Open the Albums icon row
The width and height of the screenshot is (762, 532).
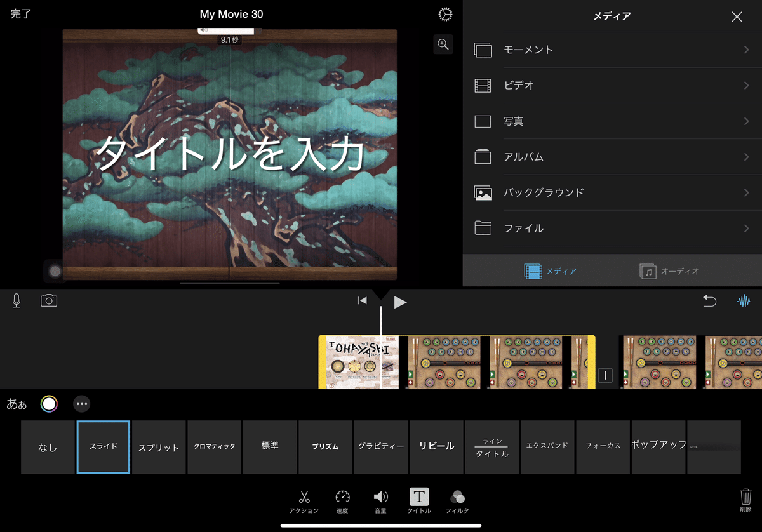[612, 157]
